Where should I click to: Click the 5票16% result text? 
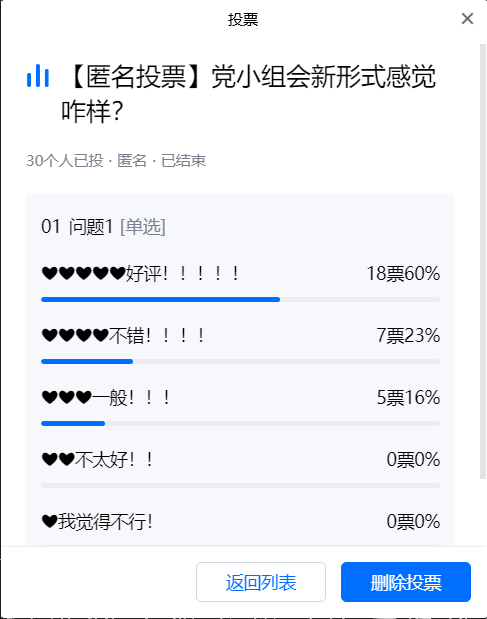pyautogui.click(x=408, y=398)
